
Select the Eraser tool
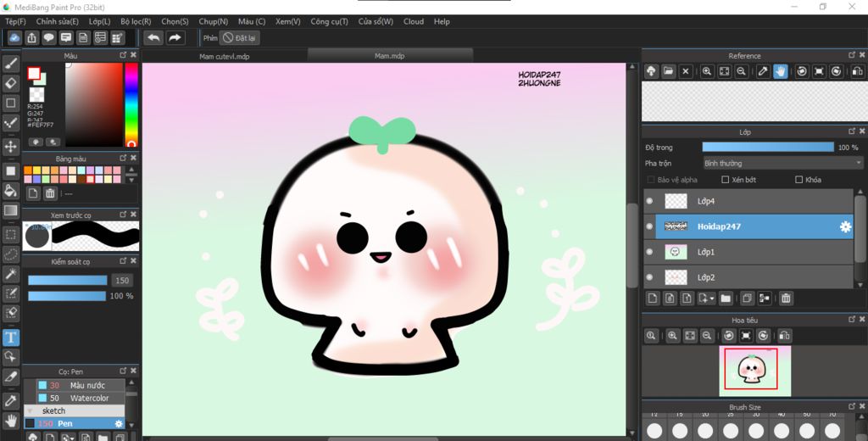[10, 84]
